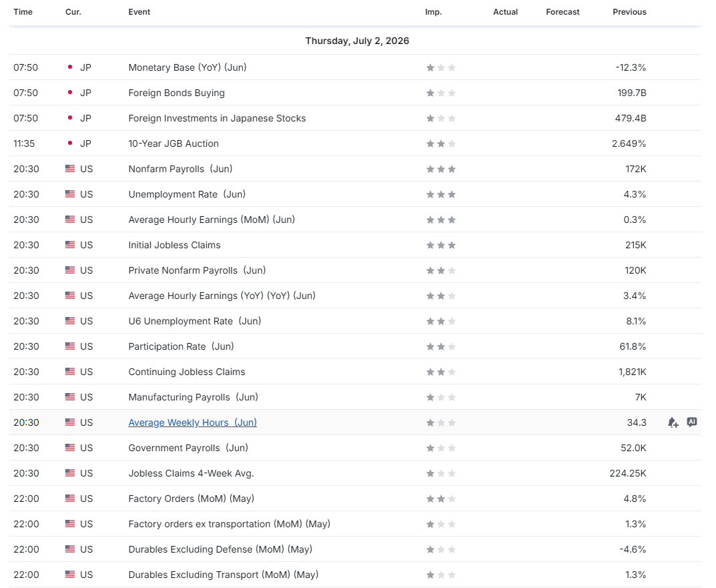Select the Initial Jobless Claims event
The height and width of the screenshot is (588, 716).
pyautogui.click(x=174, y=245)
